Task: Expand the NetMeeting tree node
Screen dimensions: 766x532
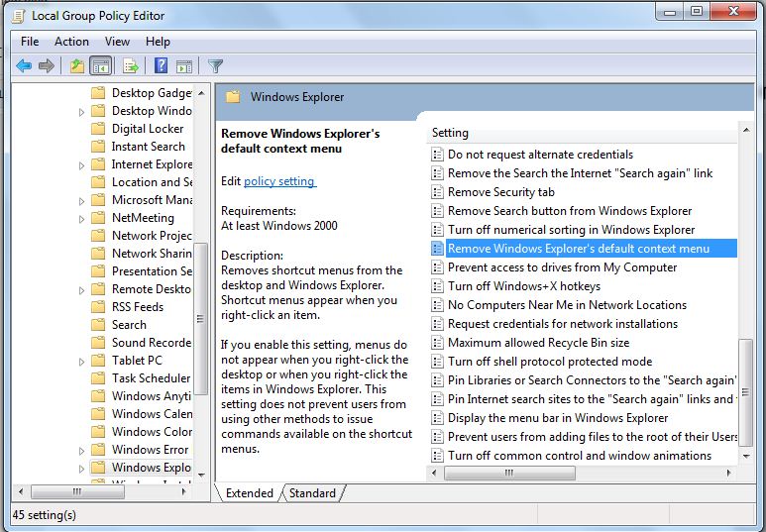Action: (81, 219)
